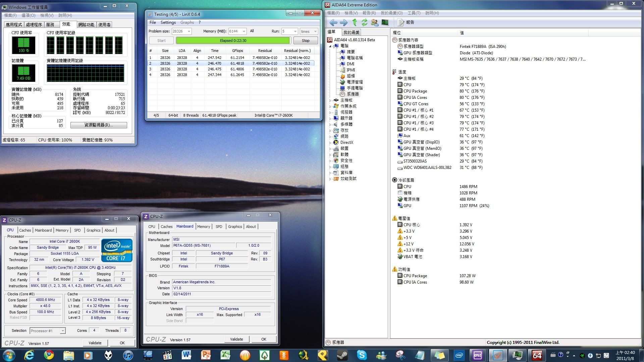This screenshot has width=644, height=362.
Task: Collapse the 電腦 computer tree node
Action: 330,46
